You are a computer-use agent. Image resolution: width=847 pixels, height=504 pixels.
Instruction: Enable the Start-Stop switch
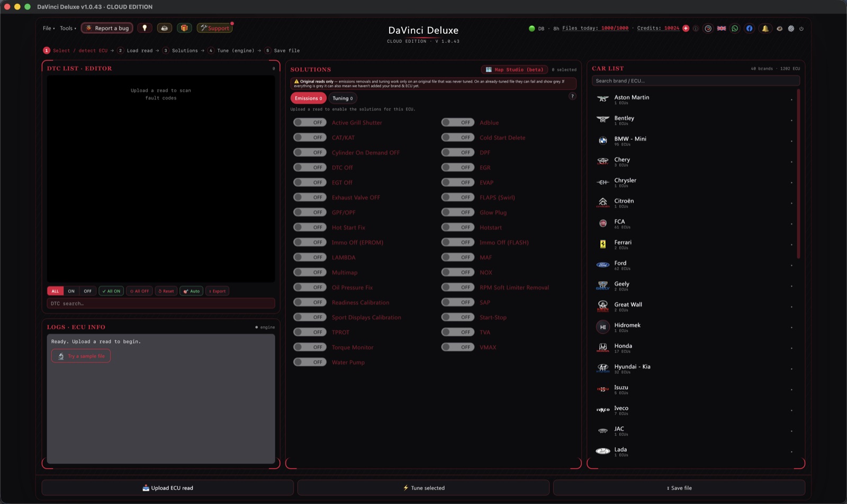pyautogui.click(x=457, y=317)
